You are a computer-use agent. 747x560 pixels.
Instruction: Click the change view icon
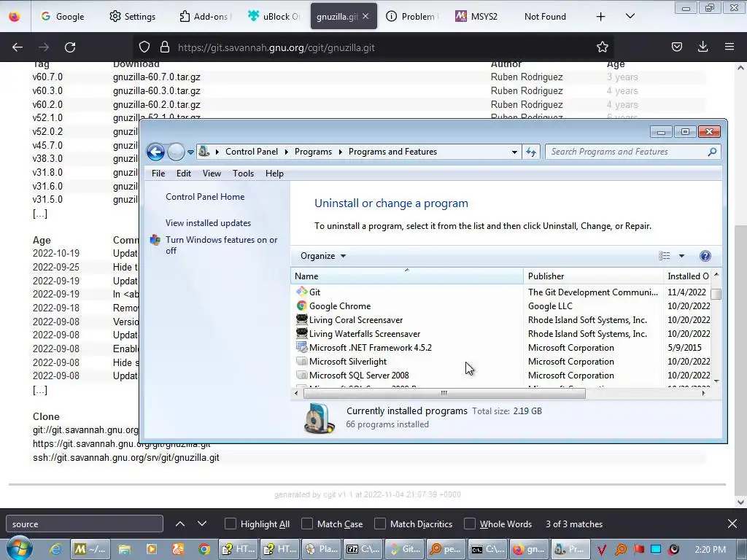coord(664,256)
